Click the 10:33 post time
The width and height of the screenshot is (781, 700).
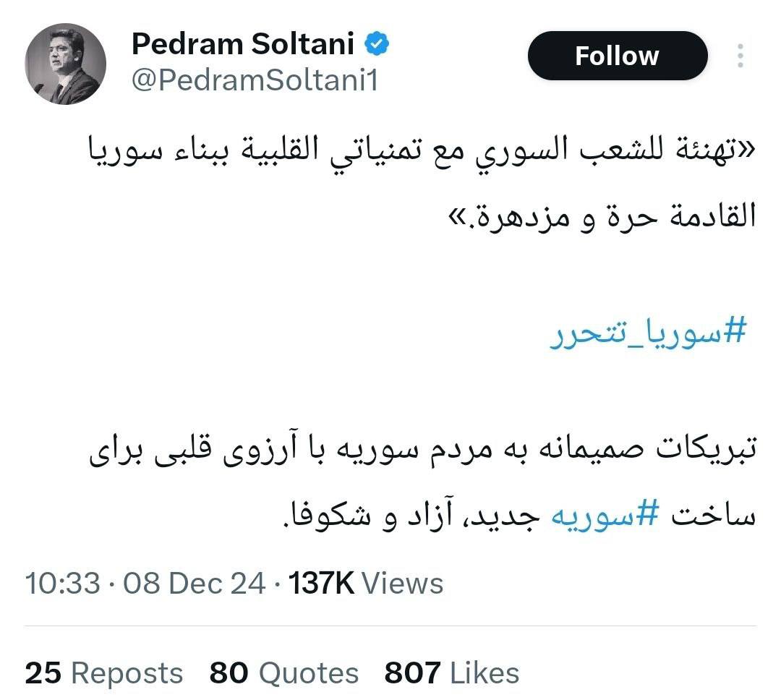[x=62, y=583]
